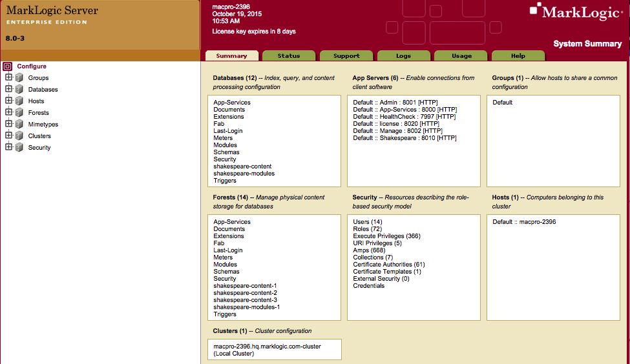Select Mimetypes label in the tree
The image size is (630, 364).
click(x=43, y=125)
